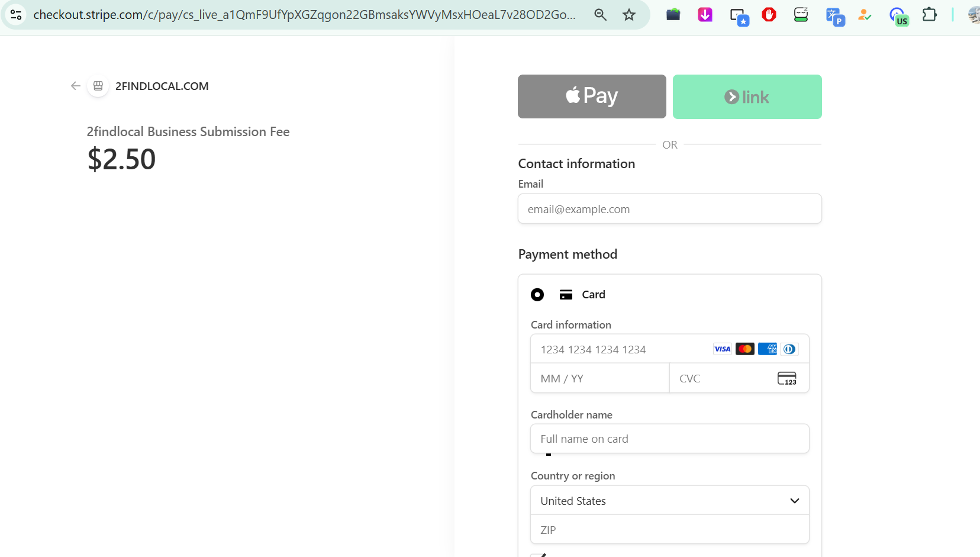This screenshot has height=557, width=980.
Task: Click the back arrow beside 2FINDLOCAL.COM
Action: coord(75,86)
